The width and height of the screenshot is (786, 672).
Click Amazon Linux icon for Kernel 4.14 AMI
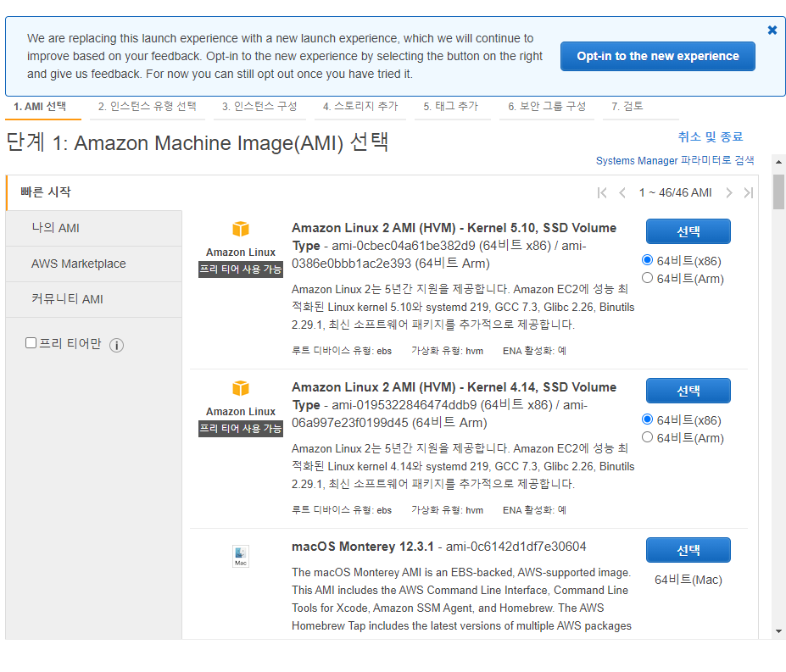click(x=241, y=388)
